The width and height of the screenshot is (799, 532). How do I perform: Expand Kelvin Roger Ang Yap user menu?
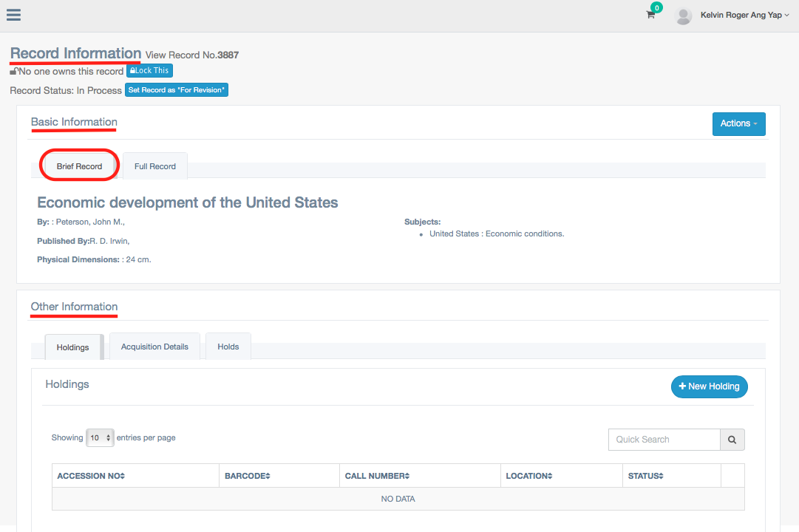(x=744, y=16)
